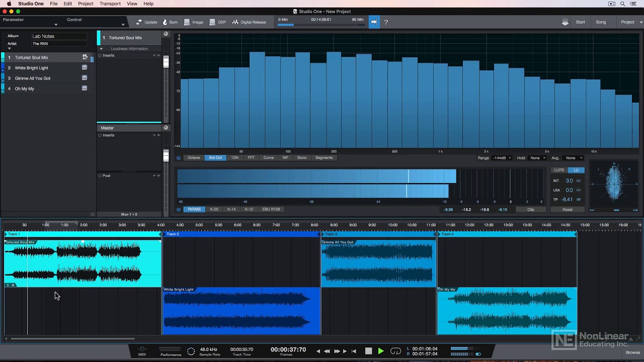Click the Album name field Lab Notes
Image resolution: width=644 pixels, height=362 pixels.
pos(60,36)
